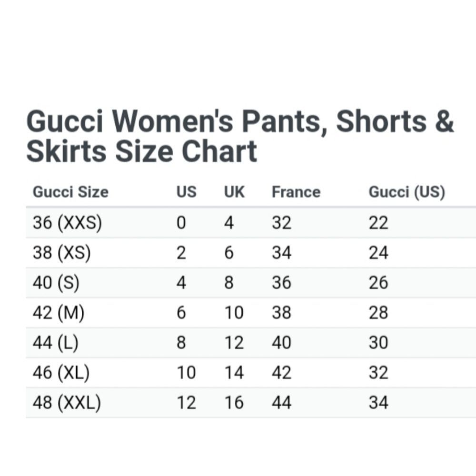476x476 pixels.
Task: Click the France column header
Action: 296,192
